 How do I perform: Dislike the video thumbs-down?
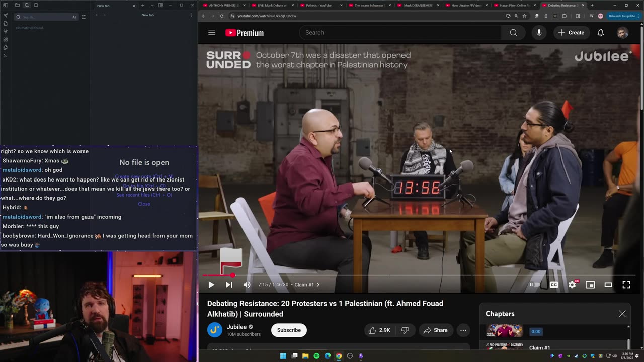405,330
